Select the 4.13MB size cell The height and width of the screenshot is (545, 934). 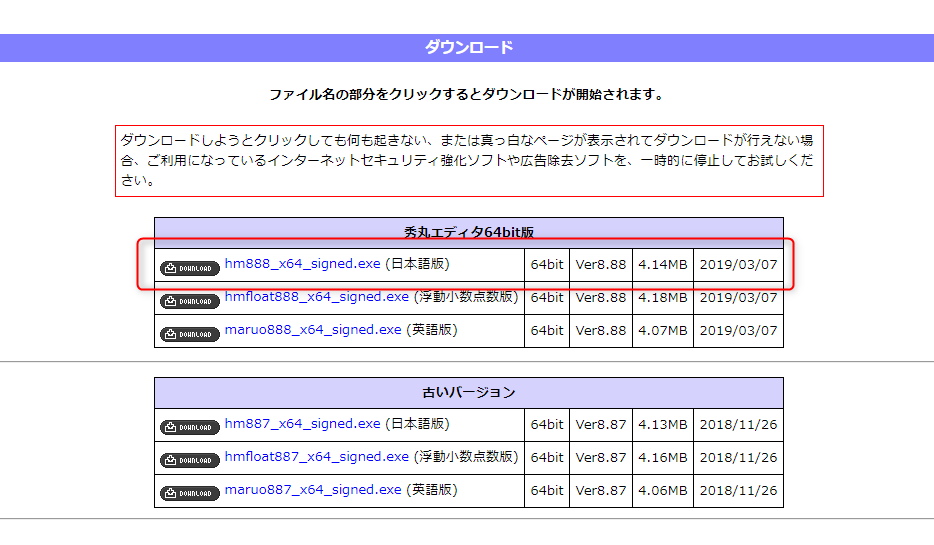click(662, 425)
